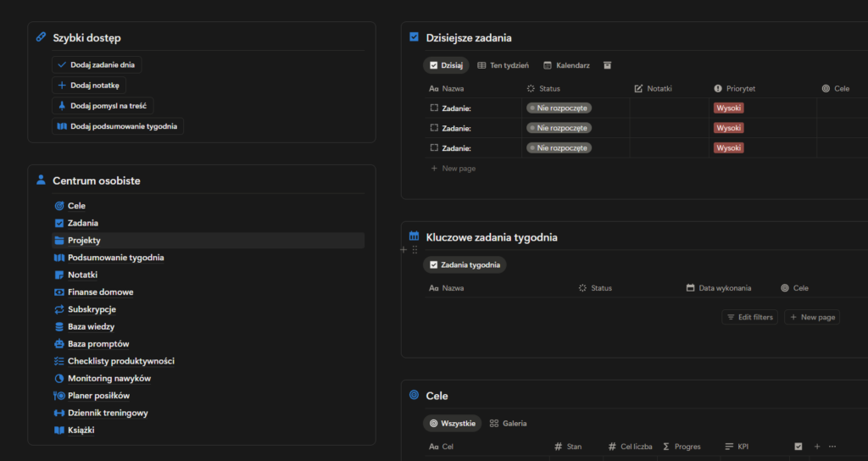
Task: Click the Edit filters button
Action: (750, 317)
